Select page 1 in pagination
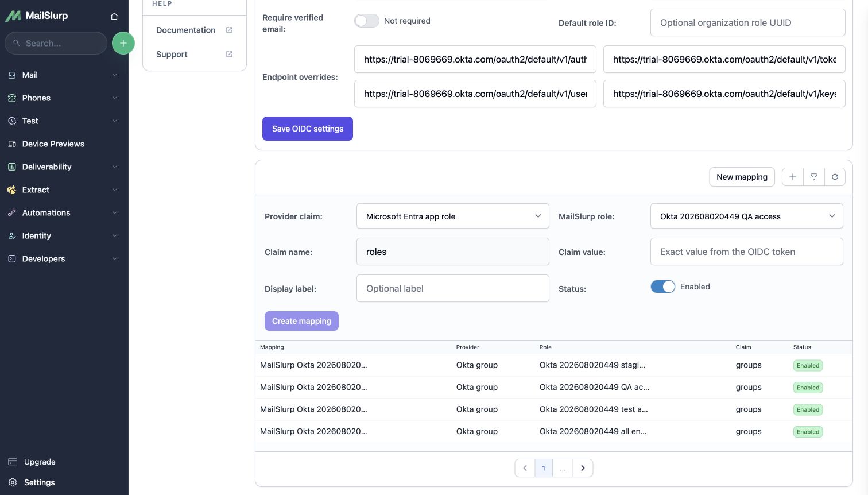This screenshot has height=495, width=868. [544, 468]
